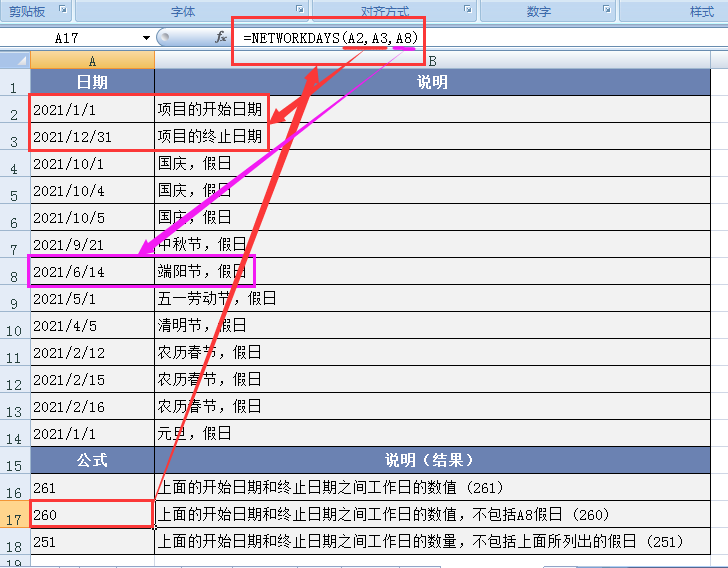Click 国庆，假日 cell in row 4
The height and width of the screenshot is (568, 728).
(432, 163)
